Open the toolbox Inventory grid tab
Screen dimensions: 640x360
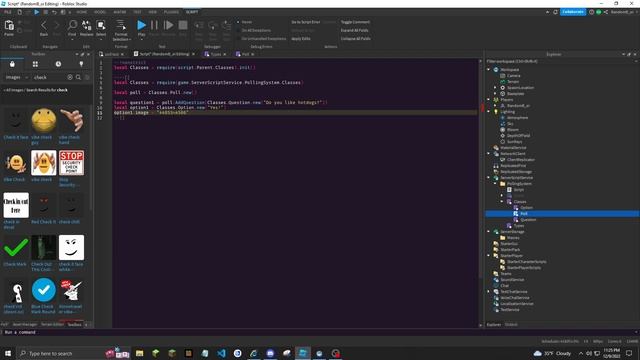point(35,64)
